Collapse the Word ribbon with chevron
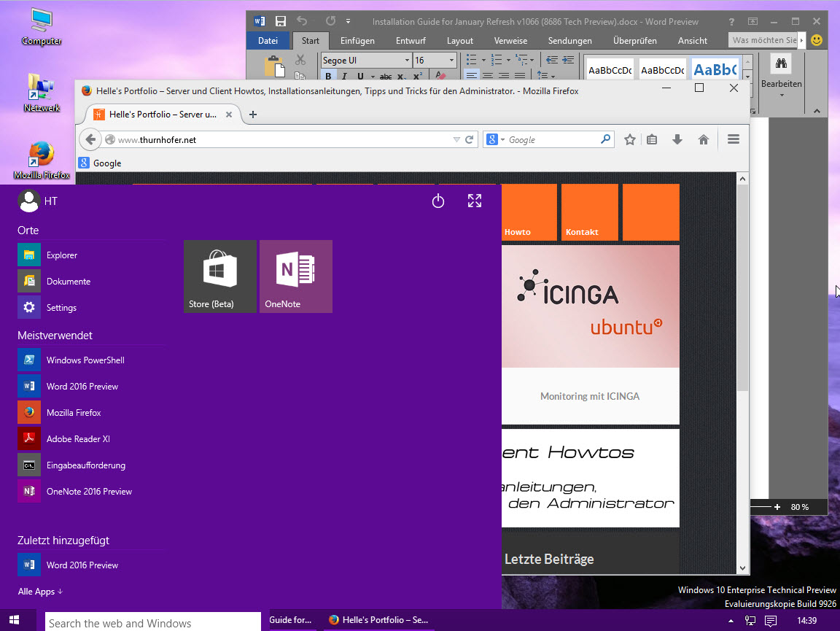 (817, 111)
